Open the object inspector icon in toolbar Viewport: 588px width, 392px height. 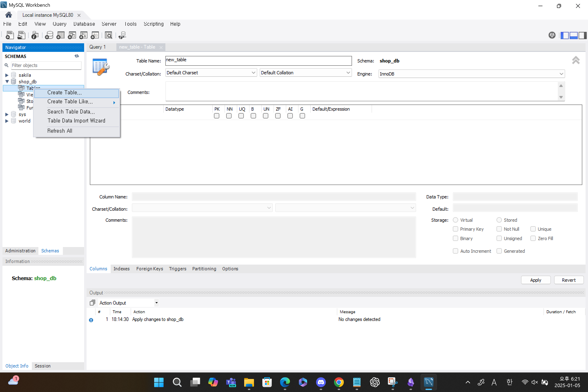point(35,35)
